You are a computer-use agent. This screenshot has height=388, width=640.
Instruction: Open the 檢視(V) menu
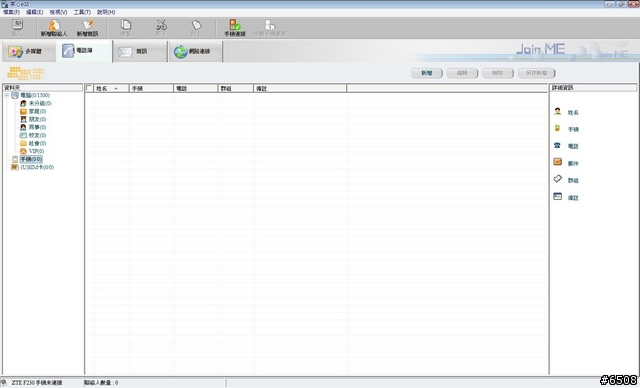tap(58, 12)
